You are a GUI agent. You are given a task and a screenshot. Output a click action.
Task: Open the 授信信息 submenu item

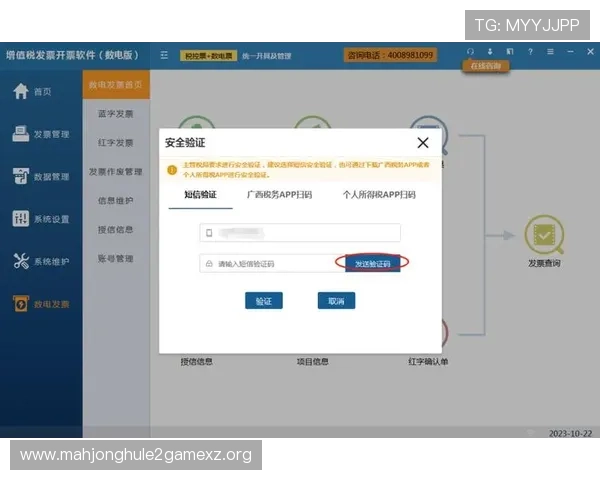click(x=116, y=230)
